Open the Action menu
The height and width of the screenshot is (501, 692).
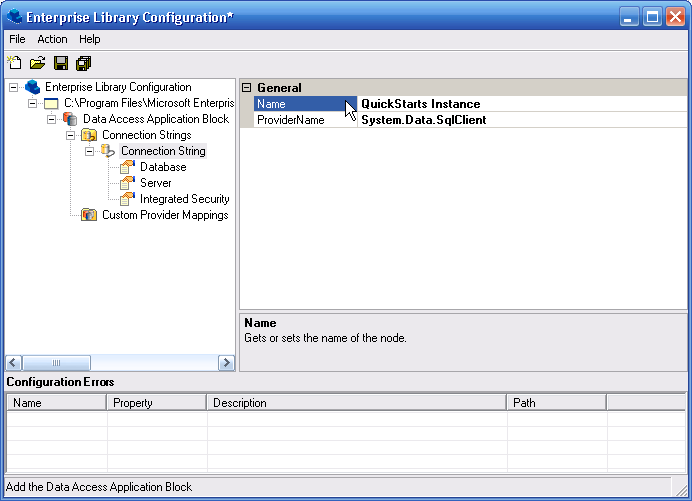[52, 39]
